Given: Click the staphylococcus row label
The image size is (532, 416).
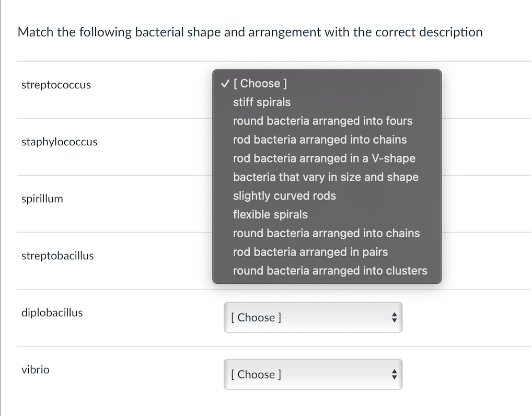Looking at the screenshot, I should 59,142.
